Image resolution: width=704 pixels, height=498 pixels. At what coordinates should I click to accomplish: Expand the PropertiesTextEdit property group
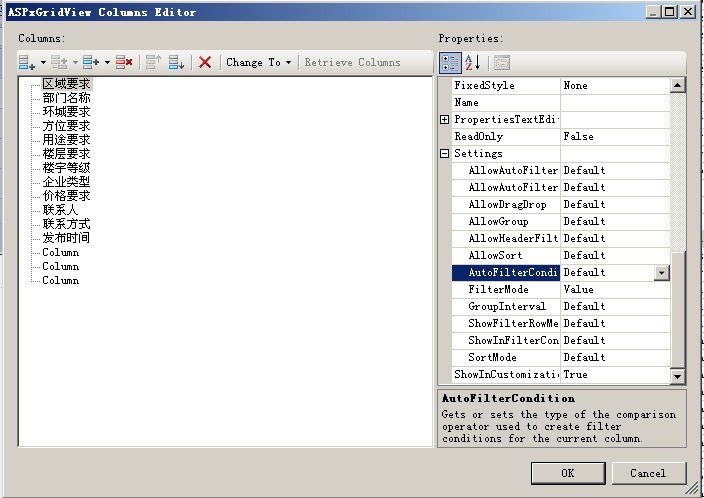[444, 119]
